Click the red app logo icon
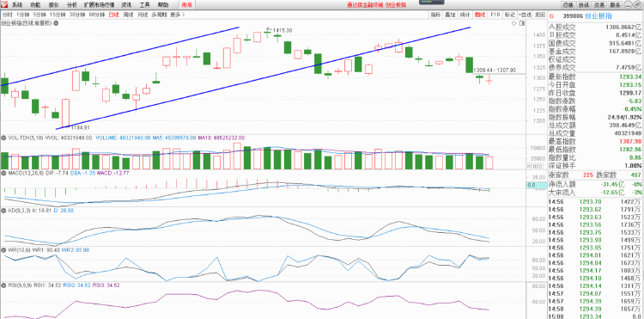The image size is (644, 319). [x=5, y=5]
